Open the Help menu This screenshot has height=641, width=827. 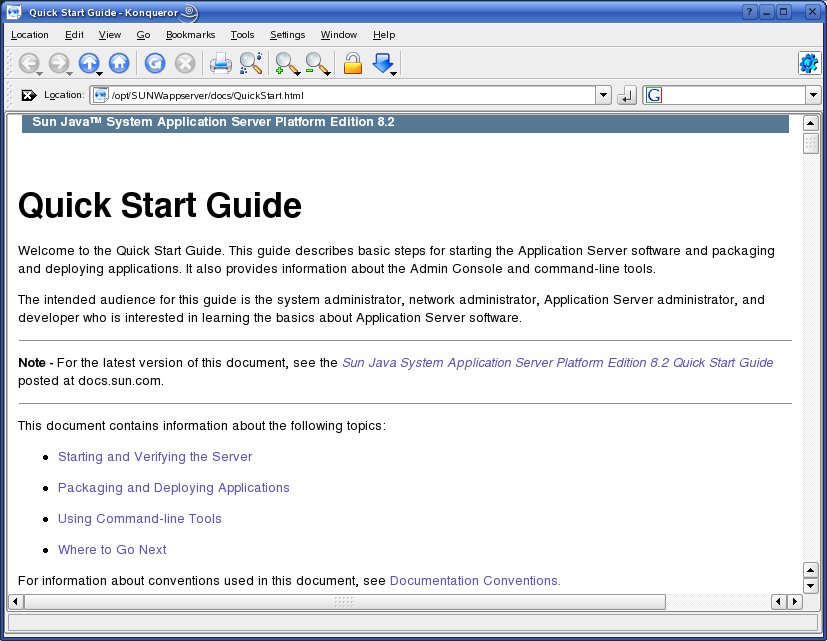[x=384, y=35]
